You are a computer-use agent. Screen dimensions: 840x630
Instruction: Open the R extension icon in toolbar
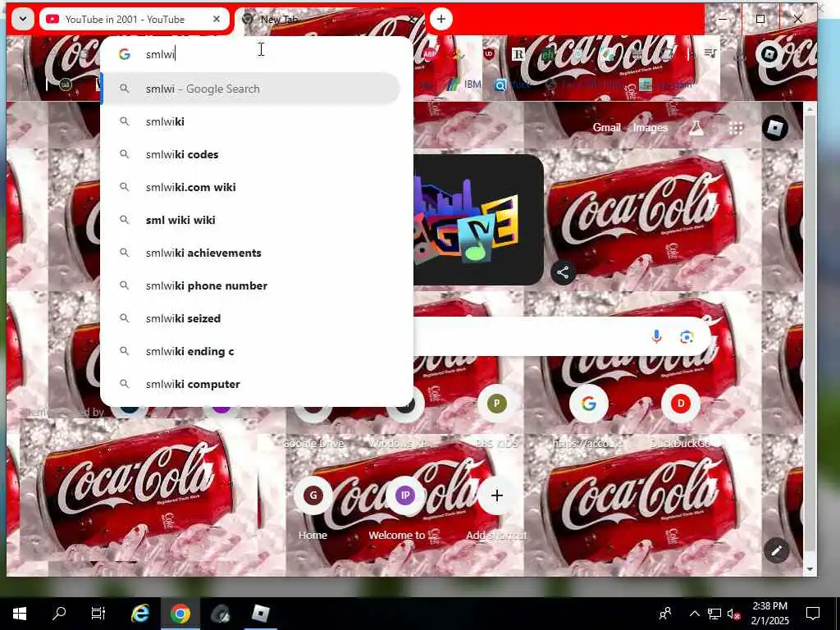click(x=518, y=53)
